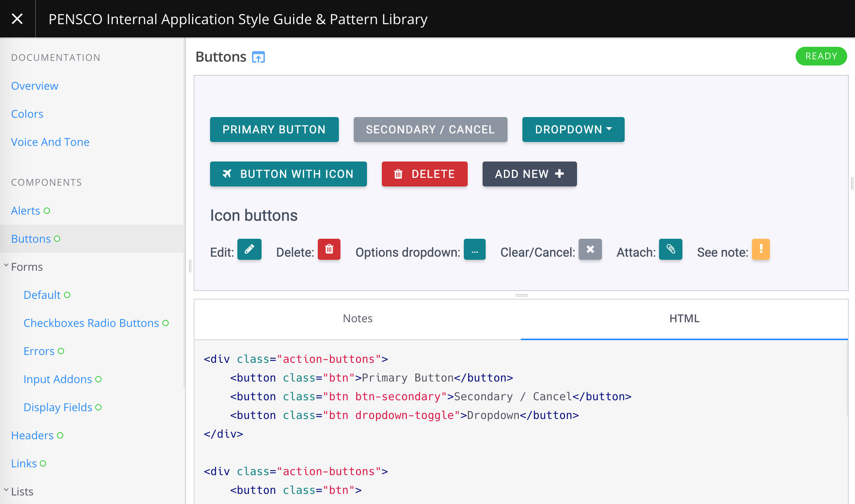Switch to the Notes tab
Viewport: 855px width, 504px height.
[x=358, y=319]
